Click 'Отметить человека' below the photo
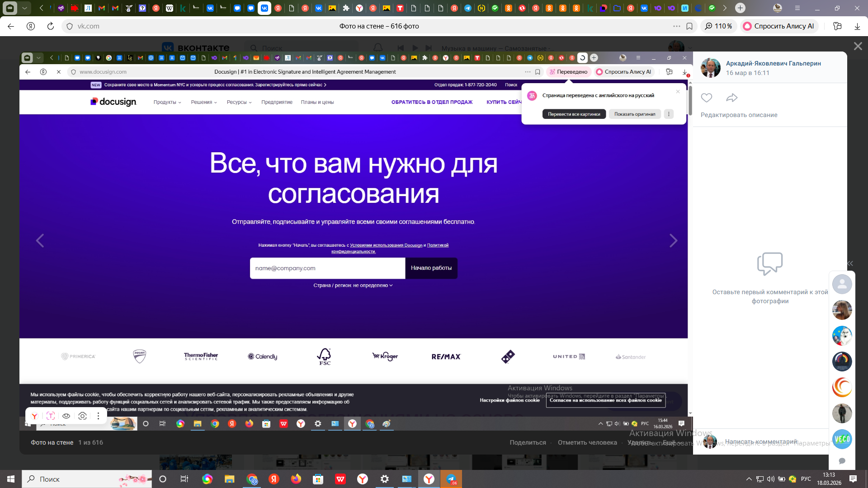This screenshot has width=868, height=488. pos(587,442)
